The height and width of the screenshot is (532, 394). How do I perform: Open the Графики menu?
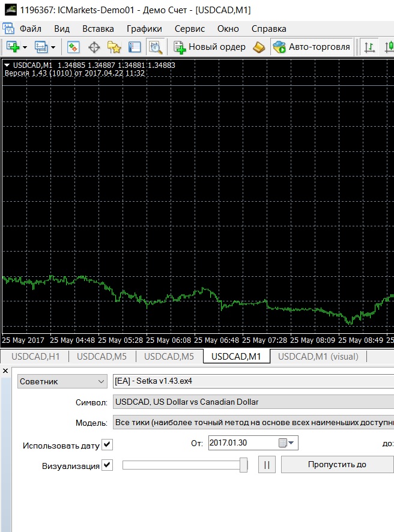pos(144,29)
